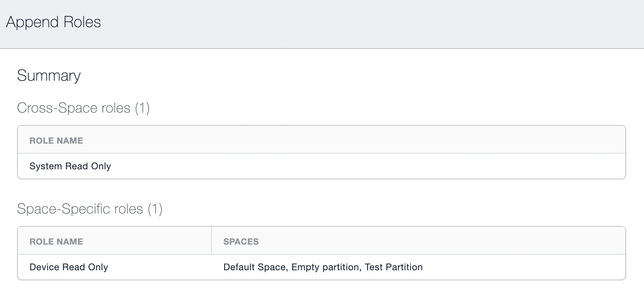This screenshot has width=644, height=292.
Task: Click the ROLE NAME header in Space-Specific table
Action: [x=56, y=241]
